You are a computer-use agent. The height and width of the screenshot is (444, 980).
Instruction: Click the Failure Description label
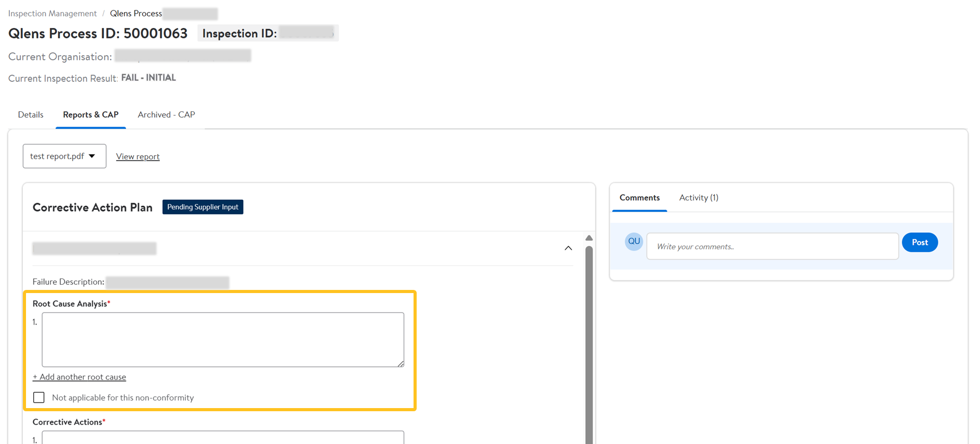69,282
